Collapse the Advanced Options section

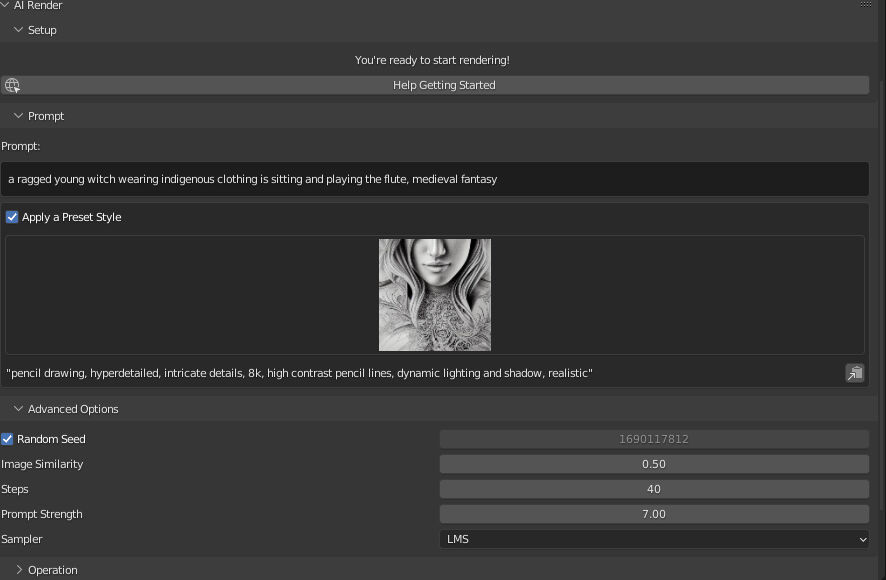(19, 409)
